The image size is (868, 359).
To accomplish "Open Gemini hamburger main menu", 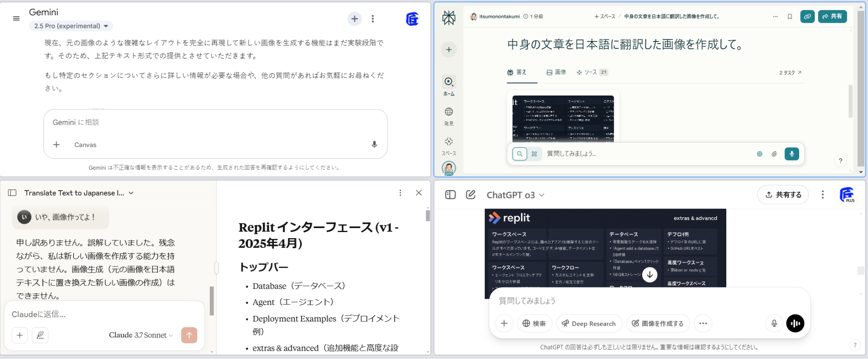I will pyautogui.click(x=16, y=18).
